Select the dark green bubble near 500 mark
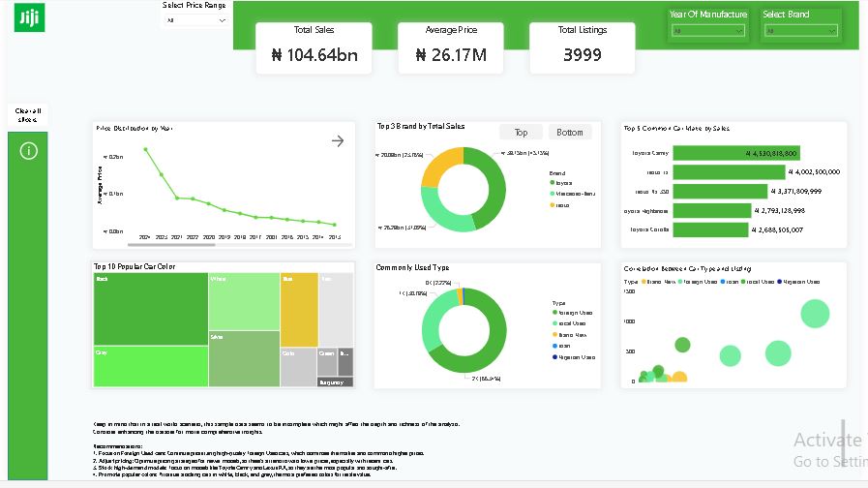Image resolution: width=868 pixels, height=488 pixels. click(682, 345)
